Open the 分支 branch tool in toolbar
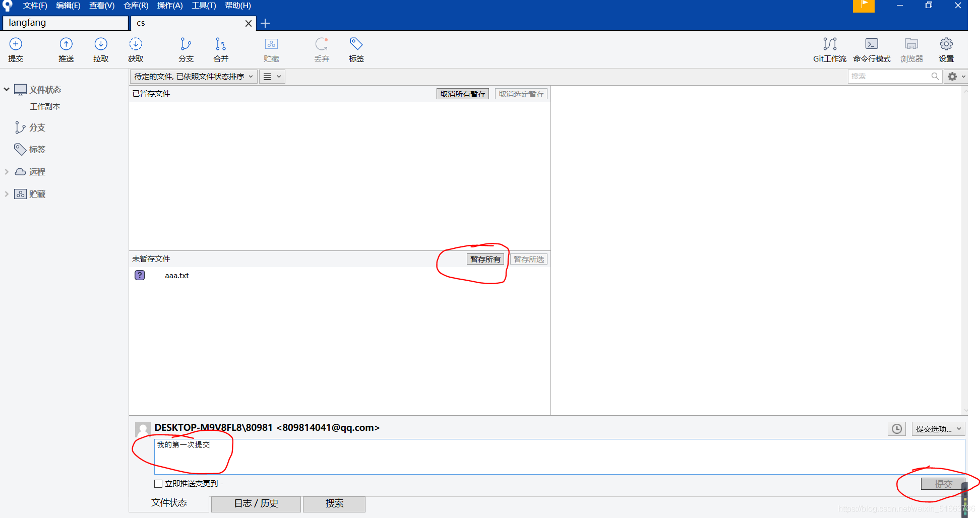Screen dimensions: 980x518 (x=186, y=49)
